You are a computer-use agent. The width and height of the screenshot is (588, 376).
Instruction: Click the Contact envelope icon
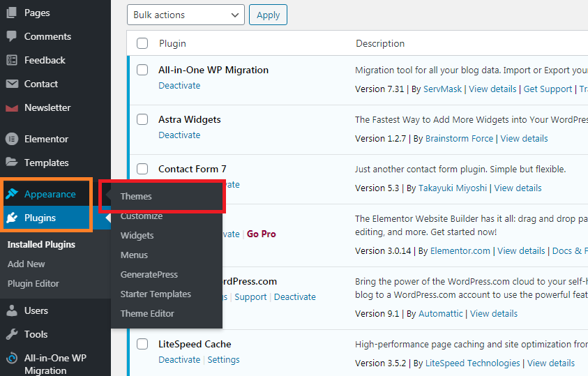(12, 84)
